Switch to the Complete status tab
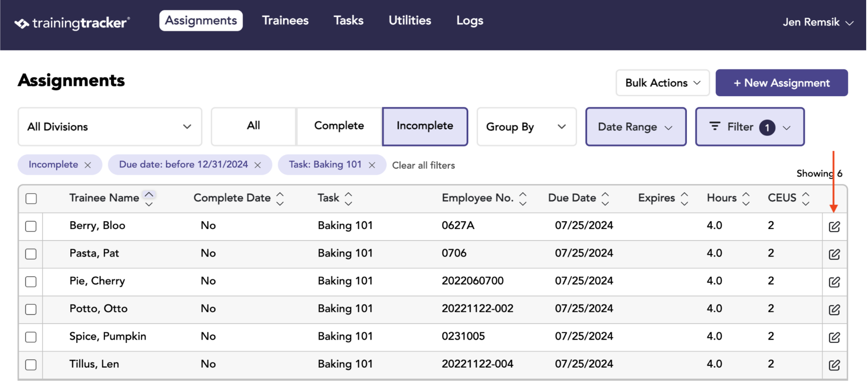The width and height of the screenshot is (868, 384). pos(340,126)
